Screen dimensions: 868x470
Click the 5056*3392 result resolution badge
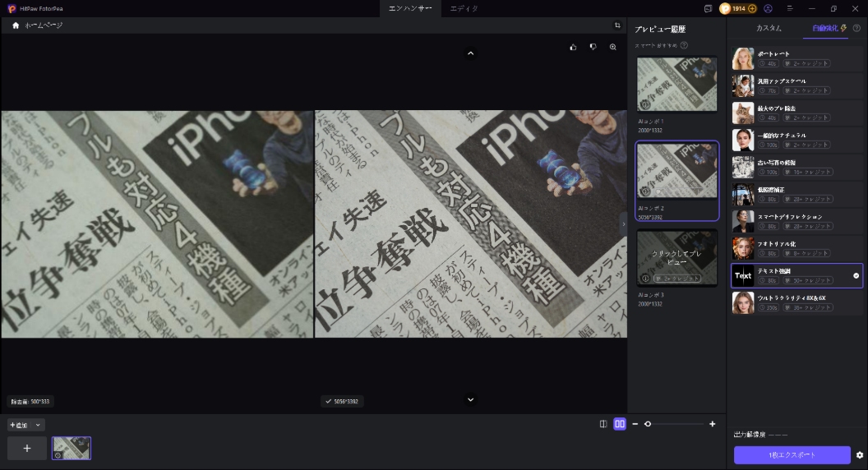point(342,401)
